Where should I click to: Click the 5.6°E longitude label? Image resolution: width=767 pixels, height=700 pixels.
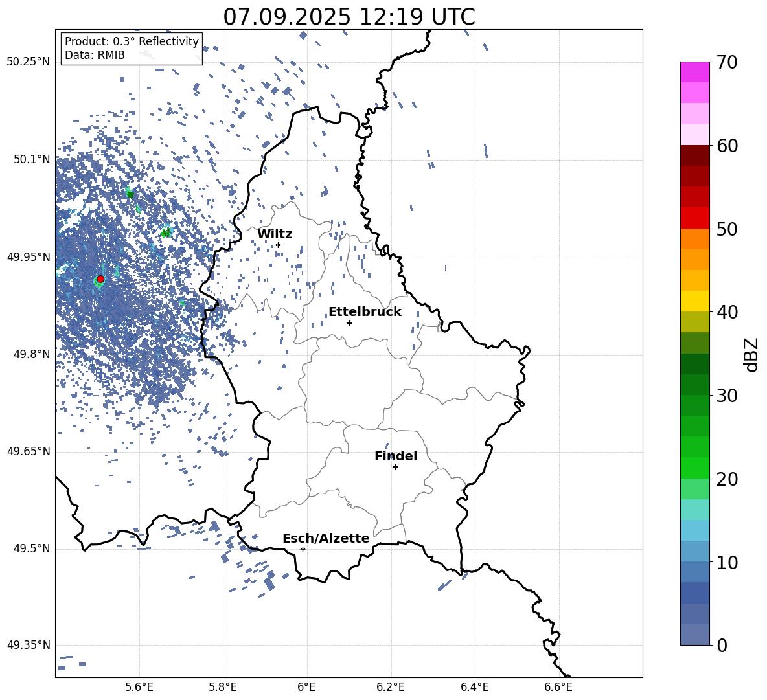139,688
